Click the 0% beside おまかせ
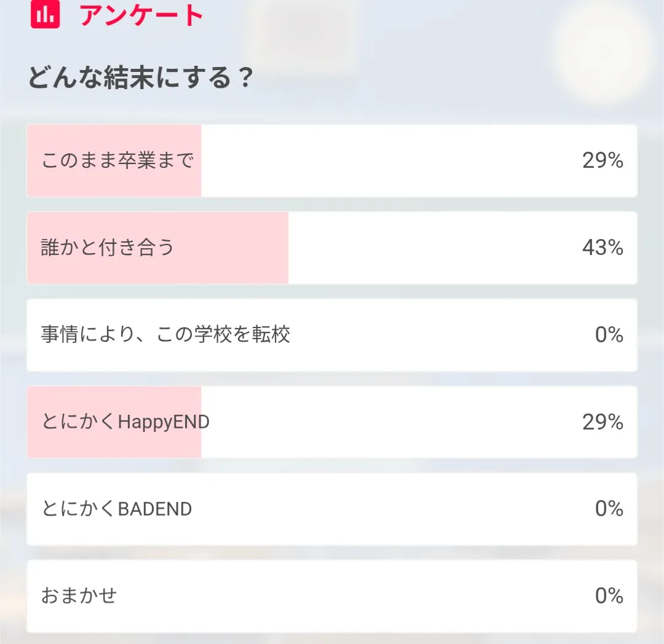The width and height of the screenshot is (664, 644). point(609,596)
